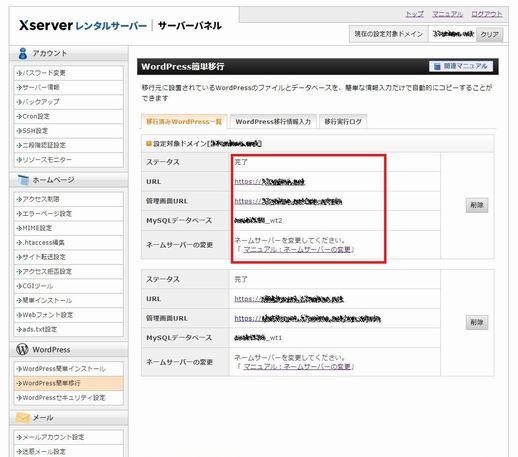The height and width of the screenshot is (457, 518).
Task: Open URL link of first migrated site
Action: [269, 181]
